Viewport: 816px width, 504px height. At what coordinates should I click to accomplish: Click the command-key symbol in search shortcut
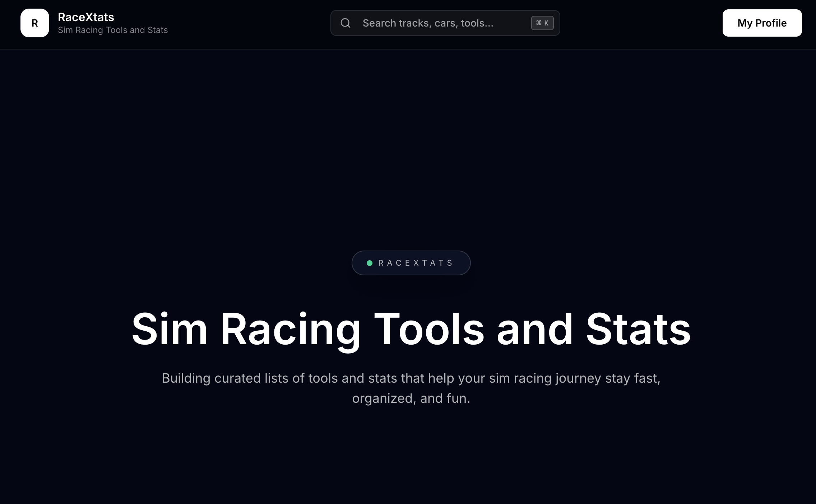[539, 23]
